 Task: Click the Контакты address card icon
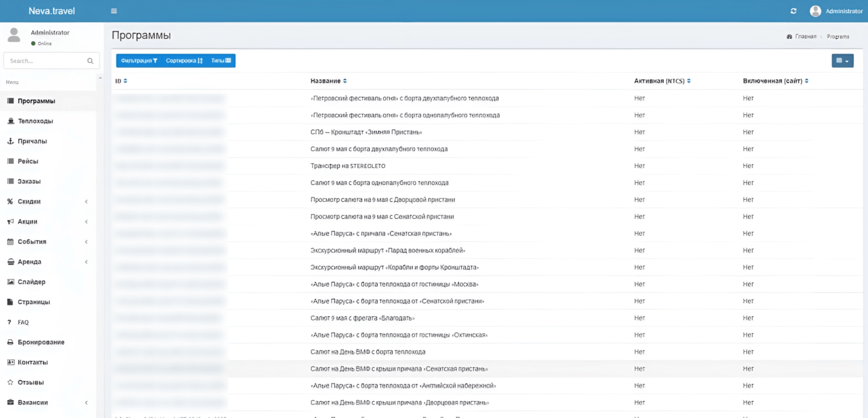[x=10, y=362]
